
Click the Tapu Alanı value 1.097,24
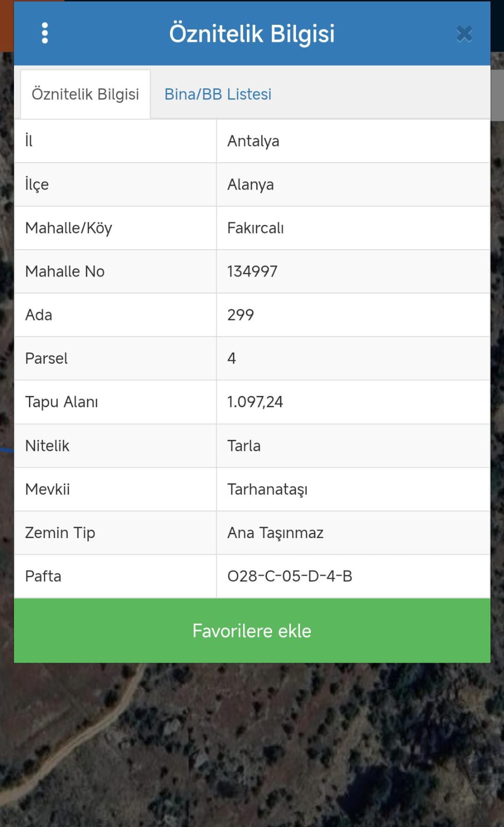(x=255, y=402)
